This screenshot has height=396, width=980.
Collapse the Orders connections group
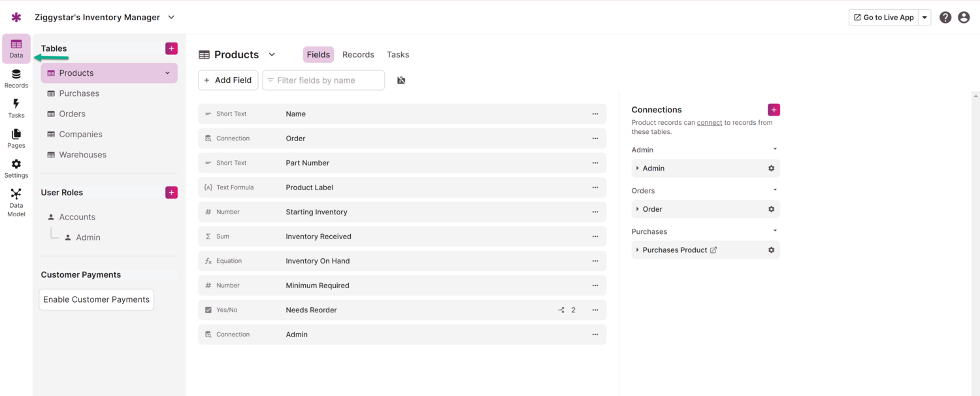(x=775, y=190)
